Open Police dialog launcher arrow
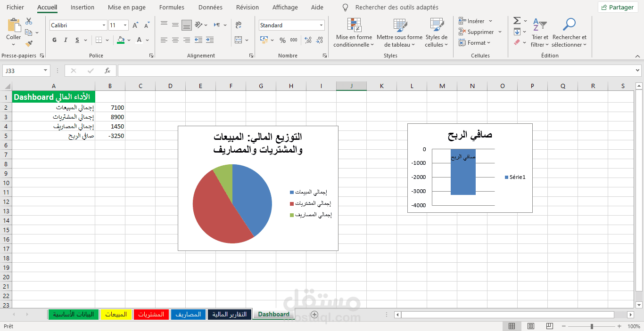644x331 pixels. point(151,56)
